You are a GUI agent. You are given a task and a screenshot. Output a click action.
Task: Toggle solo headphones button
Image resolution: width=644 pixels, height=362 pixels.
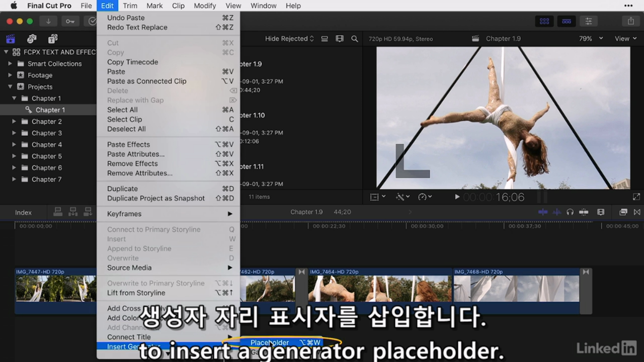tap(570, 212)
